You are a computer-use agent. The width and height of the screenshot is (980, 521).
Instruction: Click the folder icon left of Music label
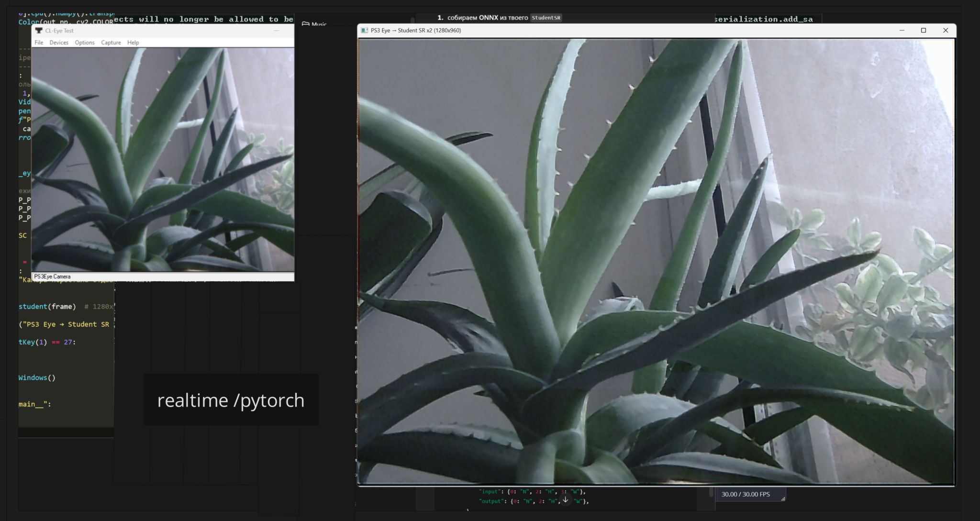coord(306,23)
